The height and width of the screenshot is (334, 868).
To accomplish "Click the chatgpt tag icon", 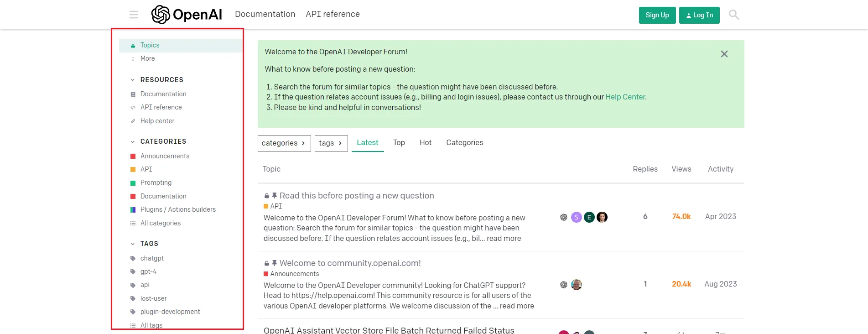I will pyautogui.click(x=133, y=258).
